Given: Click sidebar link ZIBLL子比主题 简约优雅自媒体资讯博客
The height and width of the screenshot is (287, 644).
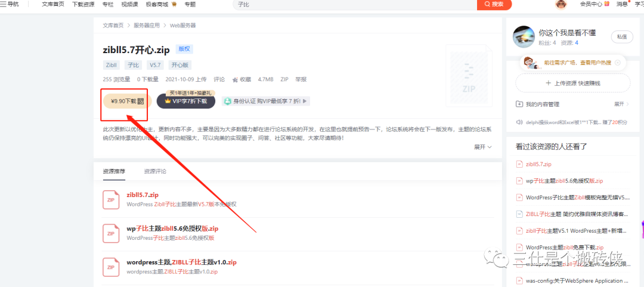Looking at the screenshot, I should click(577, 214).
